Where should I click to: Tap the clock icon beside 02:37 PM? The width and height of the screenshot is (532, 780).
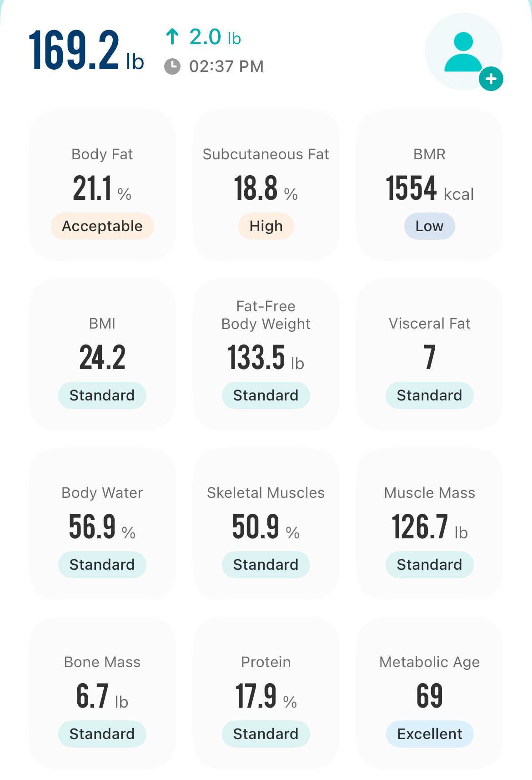(x=172, y=66)
